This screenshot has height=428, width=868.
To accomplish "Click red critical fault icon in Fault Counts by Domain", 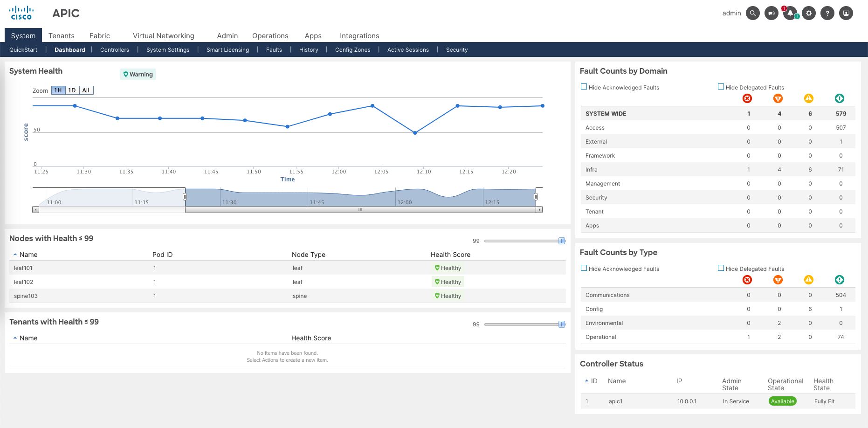I will [747, 98].
